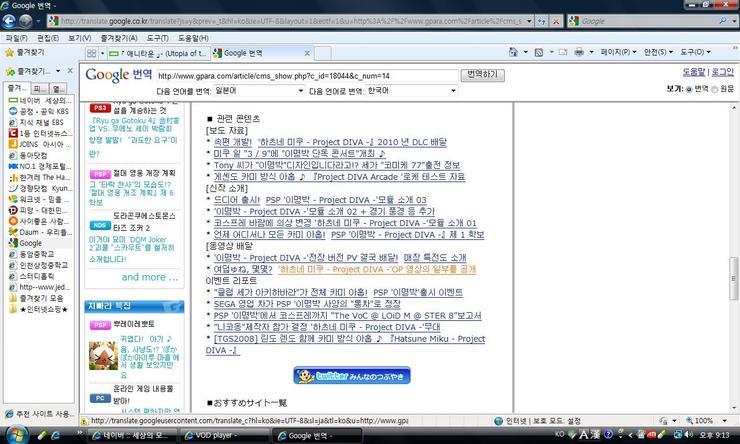Select the 원문 view radio button
The image size is (740, 444).
(715, 89)
